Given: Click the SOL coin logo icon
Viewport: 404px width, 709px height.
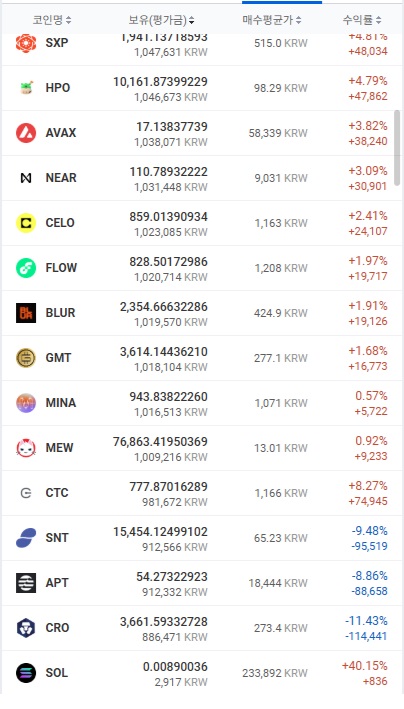Looking at the screenshot, I should pyautogui.click(x=26, y=673).
